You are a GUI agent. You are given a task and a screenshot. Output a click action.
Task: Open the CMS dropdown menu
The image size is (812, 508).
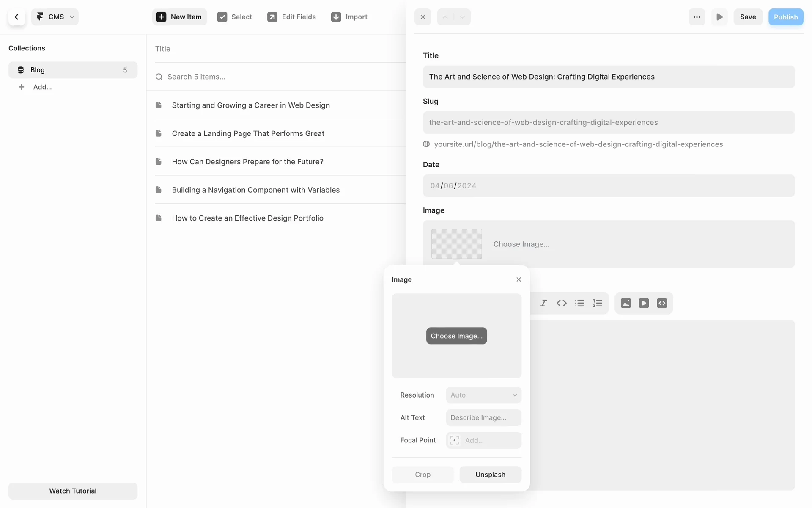tap(55, 17)
